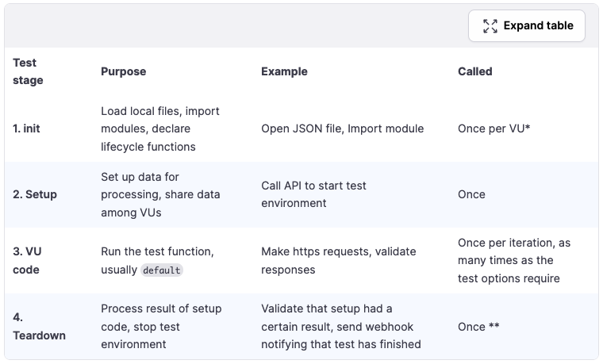The width and height of the screenshot is (603, 364).
Task: Select the Make https requests example cell
Action: point(338,260)
